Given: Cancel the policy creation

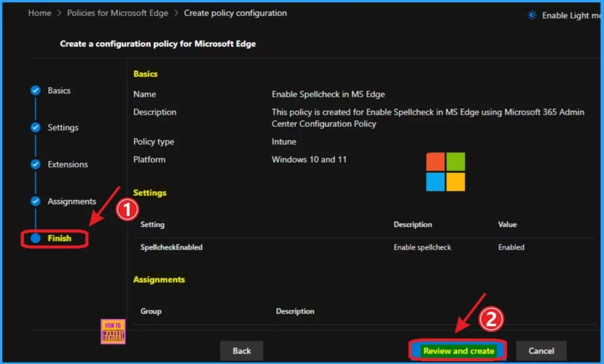Looking at the screenshot, I should [x=541, y=350].
